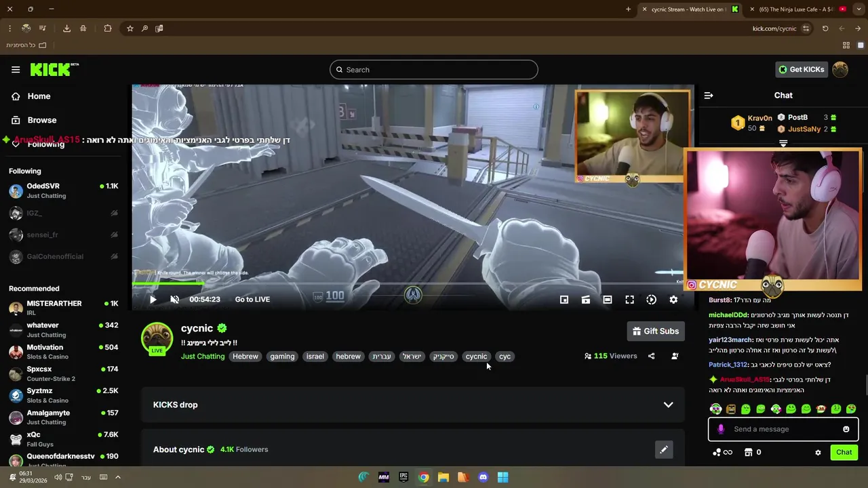The image size is (868, 488).
Task: Open browser downloads icon
Action: pos(66,28)
